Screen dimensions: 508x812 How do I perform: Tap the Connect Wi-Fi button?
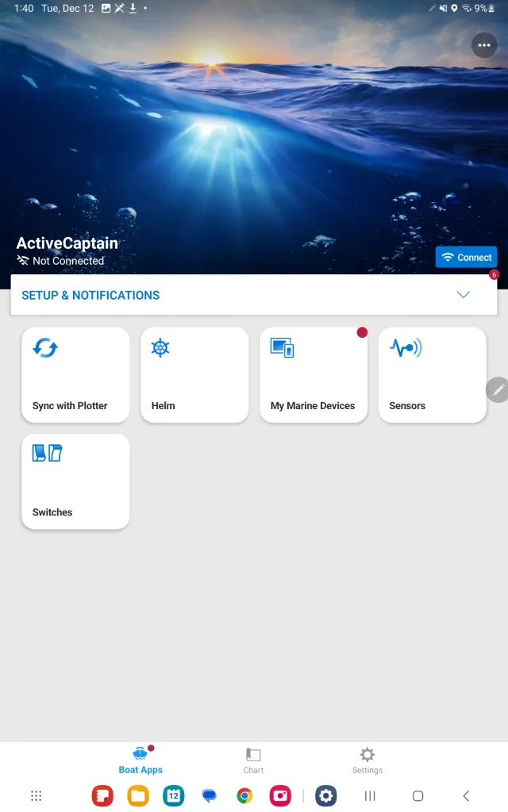pyautogui.click(x=466, y=258)
